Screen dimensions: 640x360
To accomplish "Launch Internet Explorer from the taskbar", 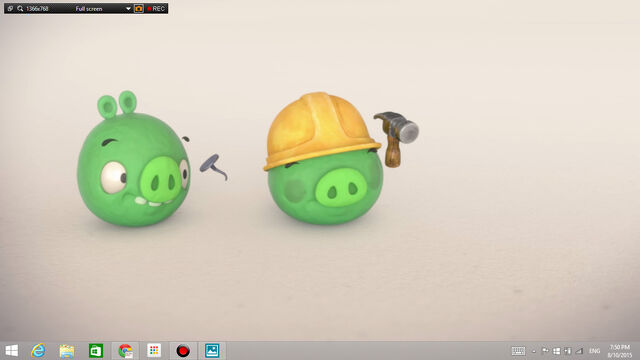I will pyautogui.click(x=38, y=351).
